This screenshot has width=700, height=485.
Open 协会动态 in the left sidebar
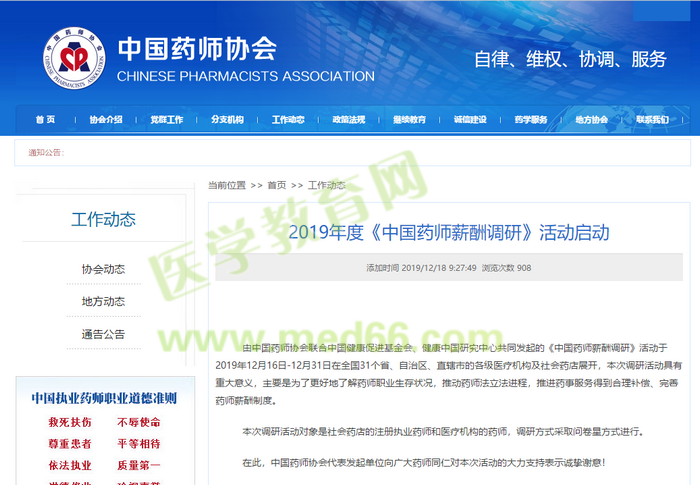(103, 269)
